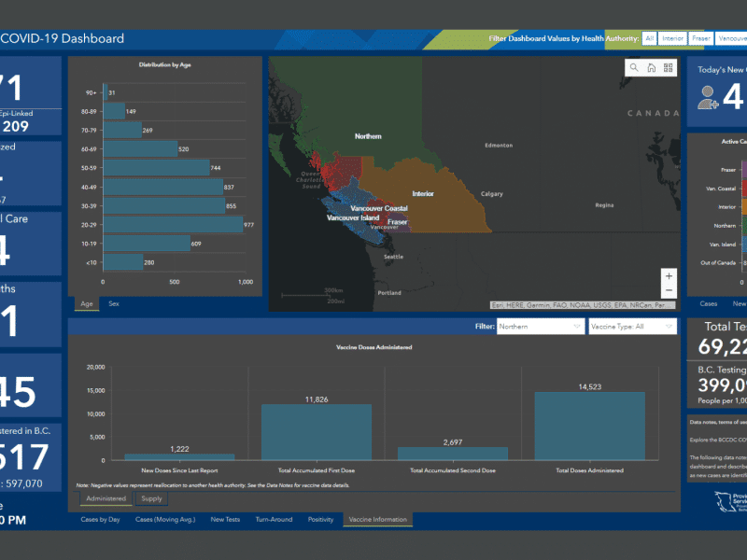Zoom in on the map
Image resolution: width=747 pixels, height=560 pixels.
tap(669, 276)
